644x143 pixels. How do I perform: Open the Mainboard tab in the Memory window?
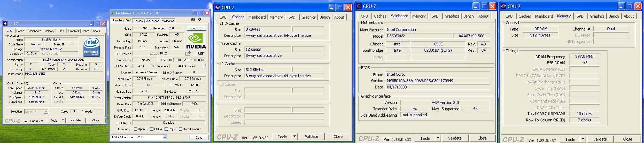pyautogui.click(x=544, y=16)
